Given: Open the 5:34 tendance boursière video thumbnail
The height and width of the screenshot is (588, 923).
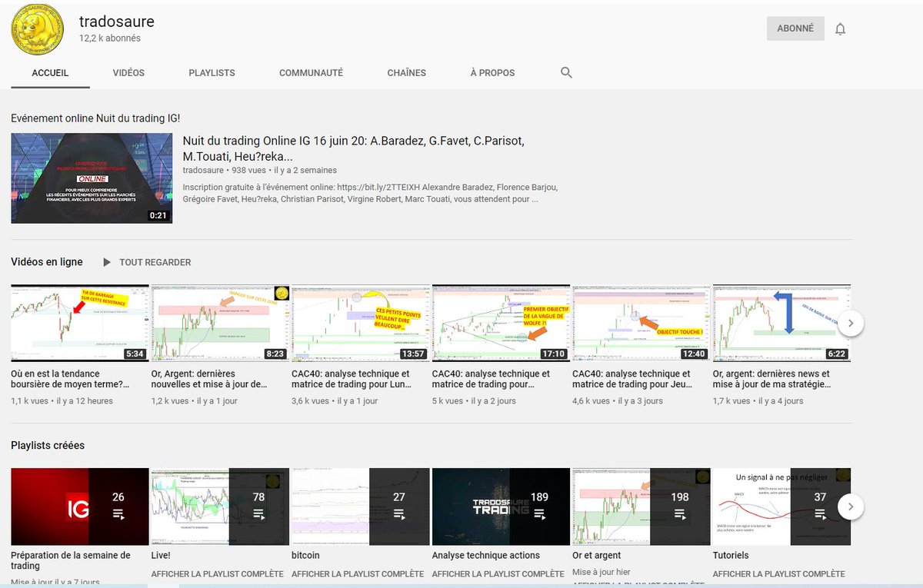Looking at the screenshot, I should [79, 323].
